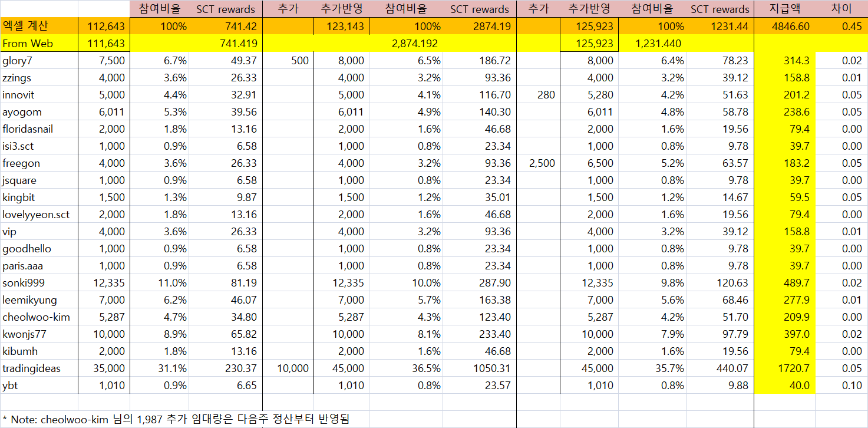Select sonki999's payout cell 489.7
The image size is (868, 428).
tap(784, 282)
